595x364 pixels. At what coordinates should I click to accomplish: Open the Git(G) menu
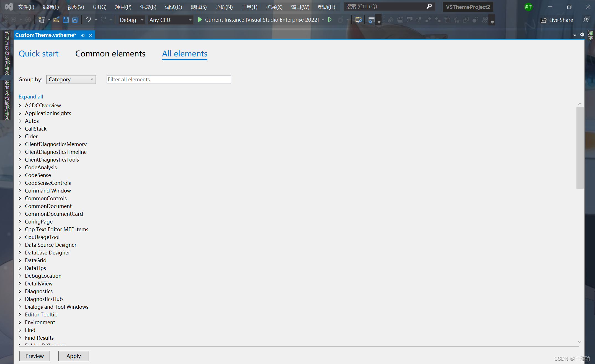click(99, 7)
